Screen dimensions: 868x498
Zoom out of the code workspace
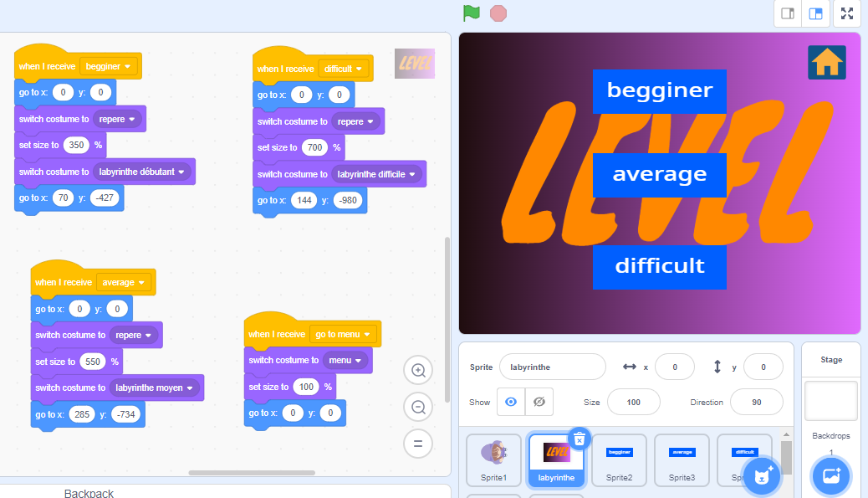click(418, 407)
